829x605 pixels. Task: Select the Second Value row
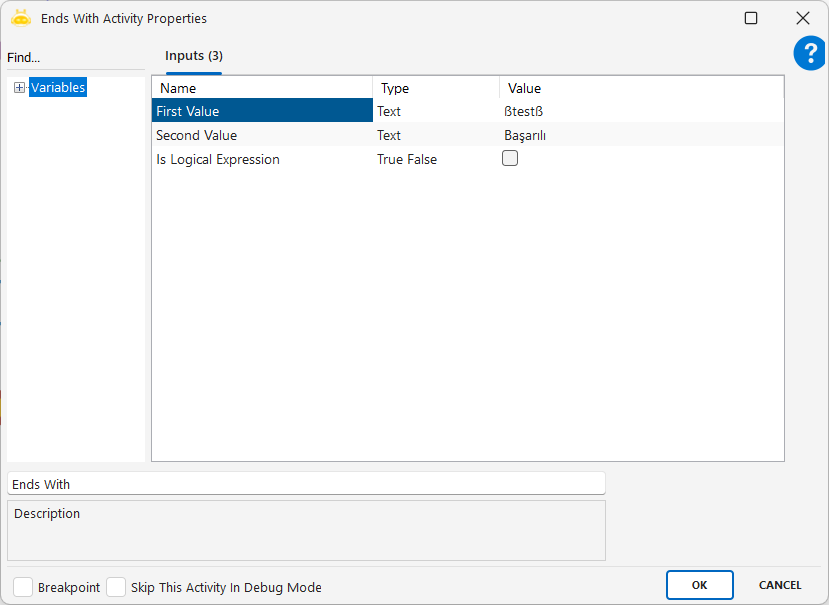point(261,135)
